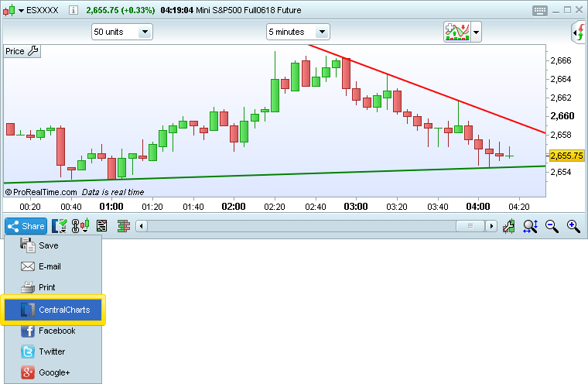Choose Save in the share menu
Viewport: 588px width, 384px height.
[48, 245]
